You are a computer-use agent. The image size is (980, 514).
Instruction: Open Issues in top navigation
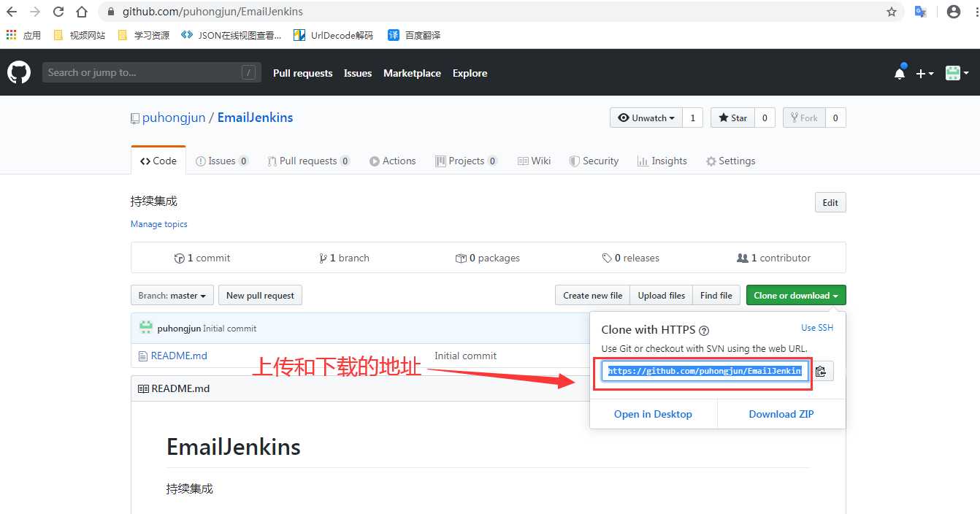pyautogui.click(x=358, y=73)
